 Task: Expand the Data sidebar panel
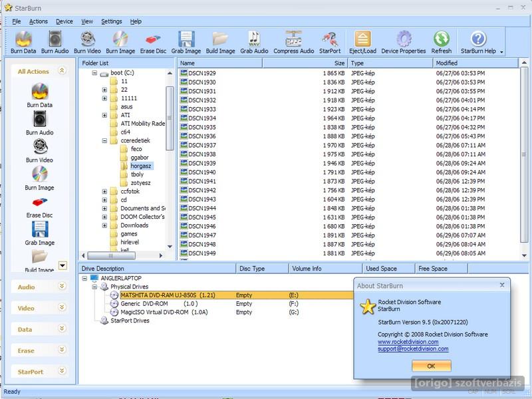coord(62,329)
